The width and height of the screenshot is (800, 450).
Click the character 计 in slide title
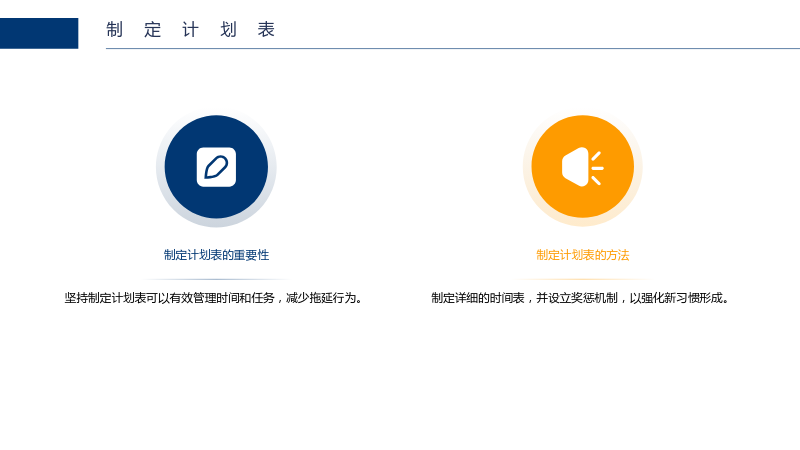click(190, 30)
